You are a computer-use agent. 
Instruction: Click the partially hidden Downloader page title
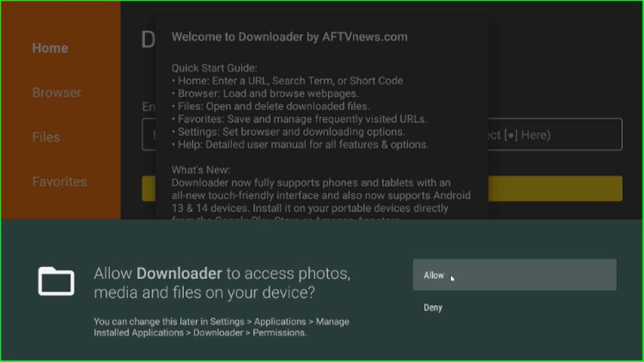[148, 40]
